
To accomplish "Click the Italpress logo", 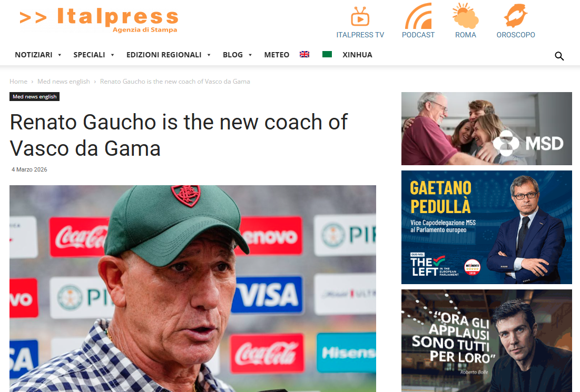I will pos(99,19).
